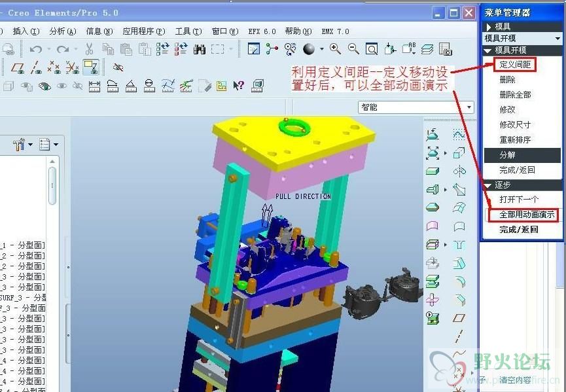The image size is (566, 392).
Task: Click 删除全部 in menu manager
Action: pyautogui.click(x=515, y=95)
